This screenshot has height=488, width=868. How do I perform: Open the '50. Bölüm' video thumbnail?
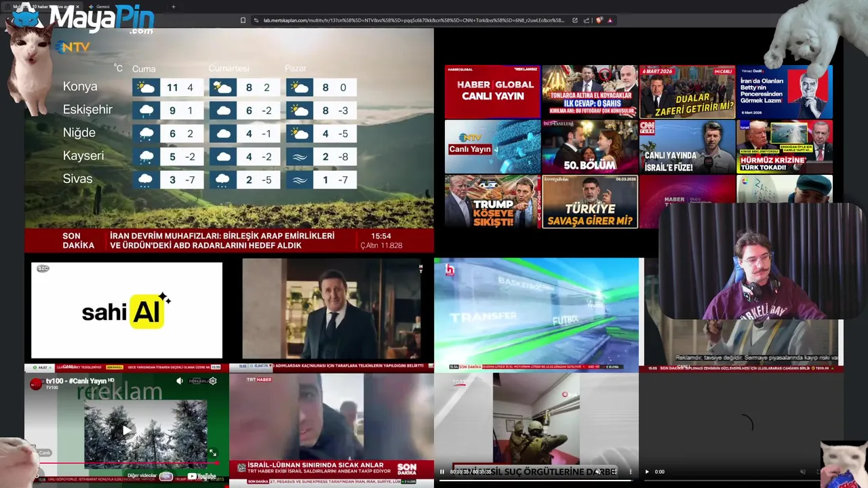pos(590,146)
